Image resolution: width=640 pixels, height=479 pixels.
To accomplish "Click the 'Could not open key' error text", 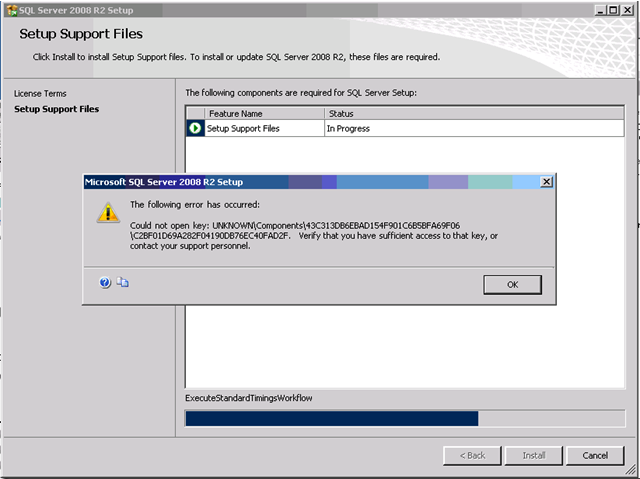I will pos(313,235).
